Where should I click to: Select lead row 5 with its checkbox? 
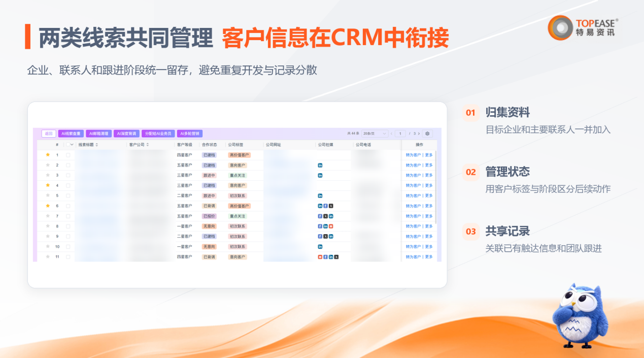68,196
